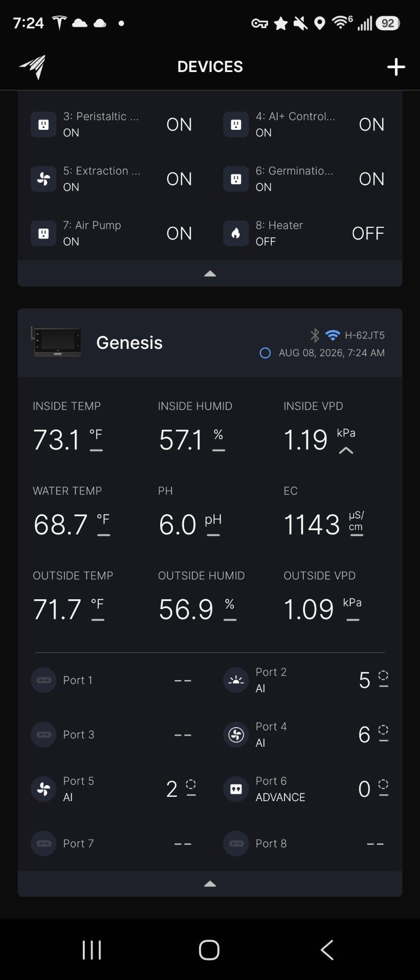Collapse the Genesis device card arrow

click(x=210, y=884)
